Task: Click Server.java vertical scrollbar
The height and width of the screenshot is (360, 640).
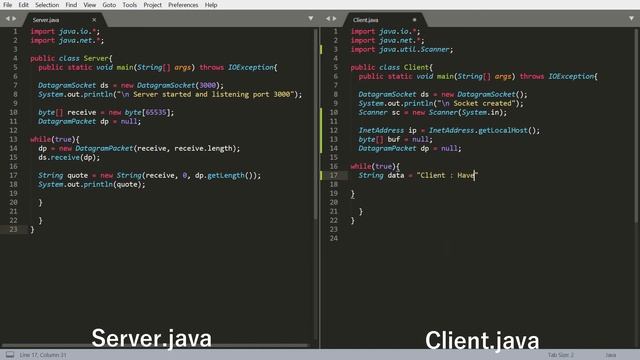Action: 315,124
